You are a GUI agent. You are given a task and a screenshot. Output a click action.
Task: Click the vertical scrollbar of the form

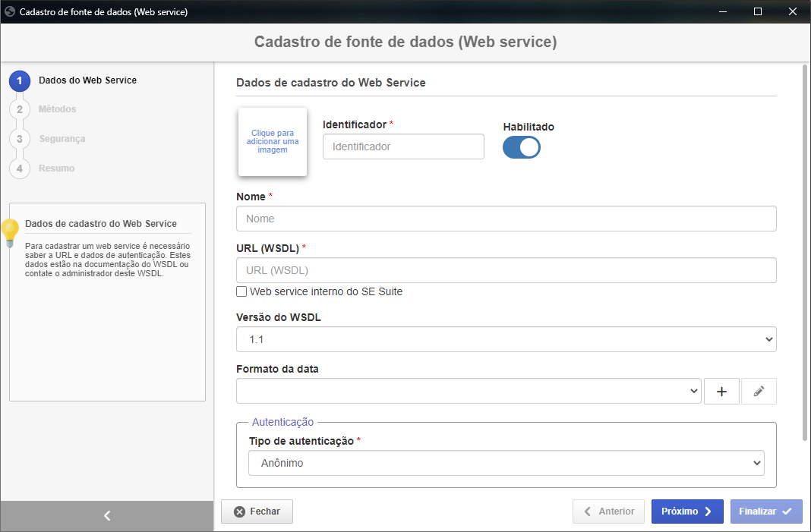(x=805, y=253)
